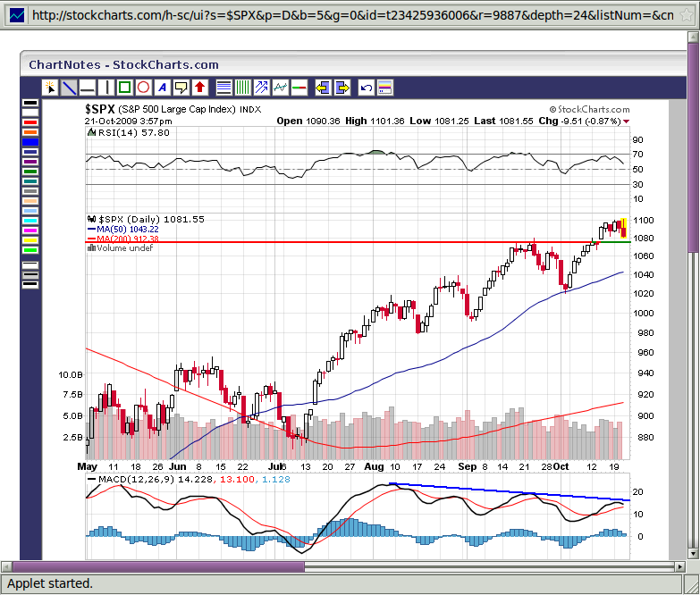
Task: Click the '$SPX' ticker heading
Action: [100, 109]
